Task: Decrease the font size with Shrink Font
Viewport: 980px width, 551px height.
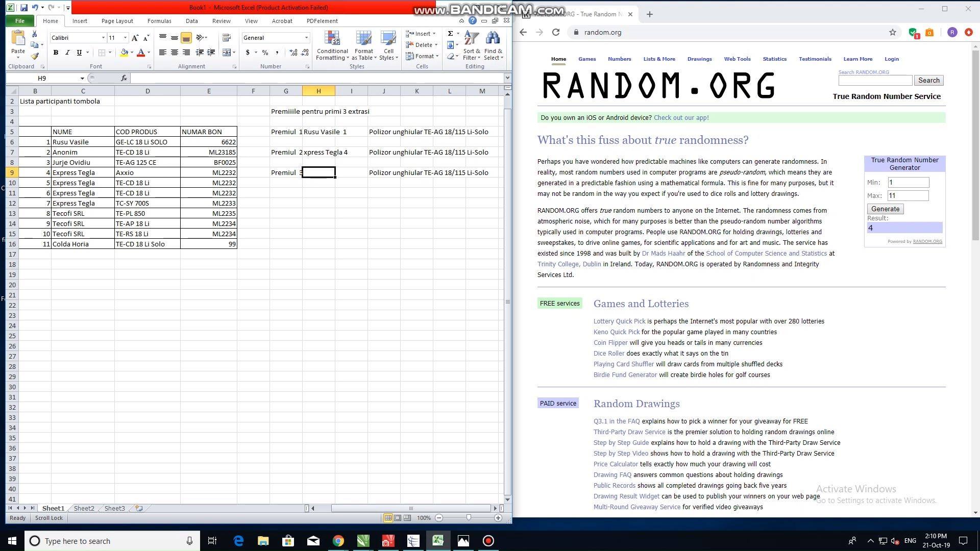Action: tap(146, 38)
